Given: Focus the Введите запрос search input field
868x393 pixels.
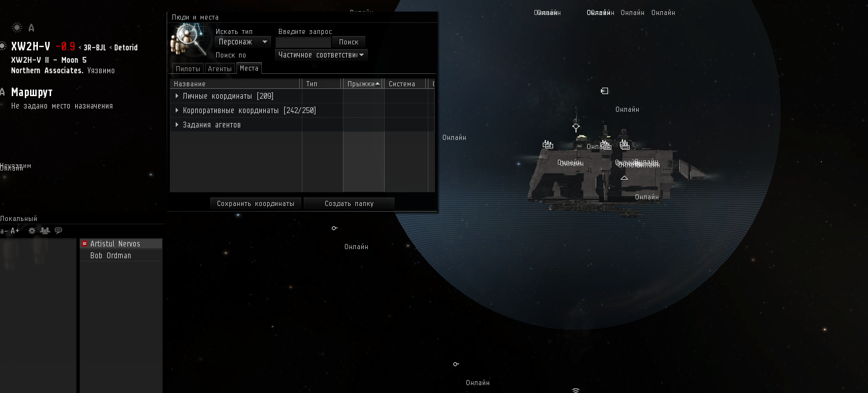Looking at the screenshot, I should [x=303, y=42].
